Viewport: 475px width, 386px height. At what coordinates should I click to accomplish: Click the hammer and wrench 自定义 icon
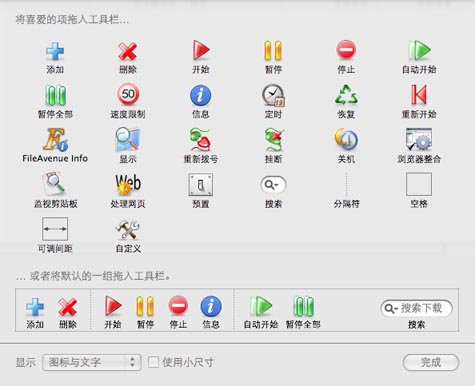tap(128, 229)
